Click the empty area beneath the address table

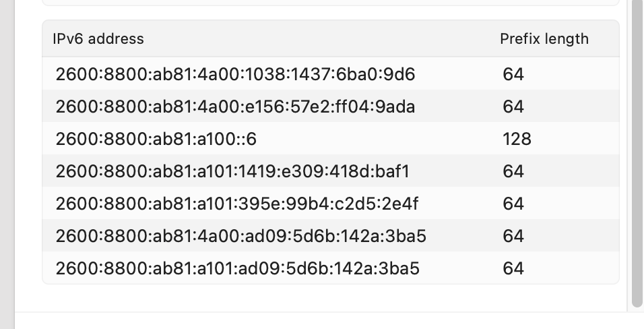(330, 297)
